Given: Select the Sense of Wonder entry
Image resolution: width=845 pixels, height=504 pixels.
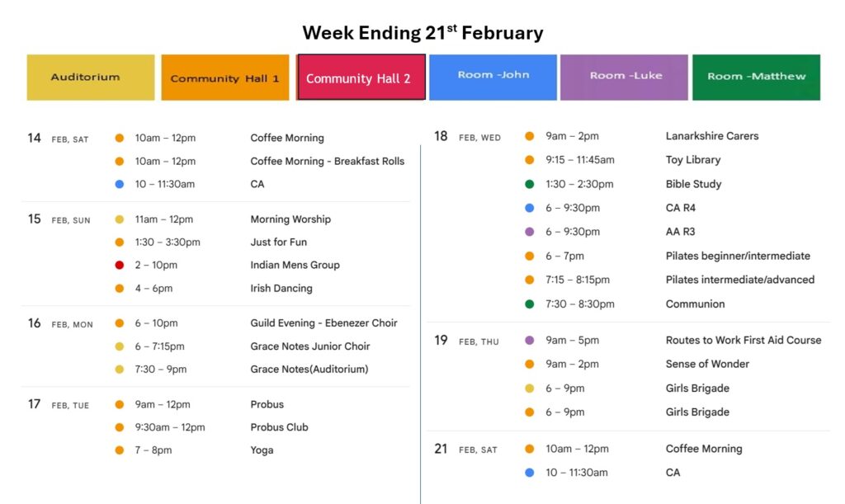Looking at the screenshot, I should click(x=707, y=365).
